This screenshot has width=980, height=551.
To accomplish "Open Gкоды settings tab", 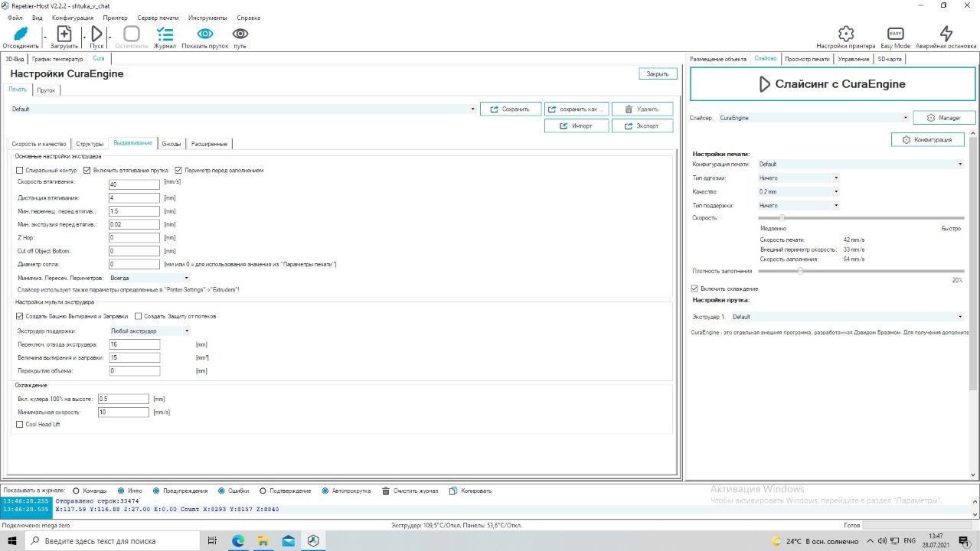I will [x=171, y=144].
